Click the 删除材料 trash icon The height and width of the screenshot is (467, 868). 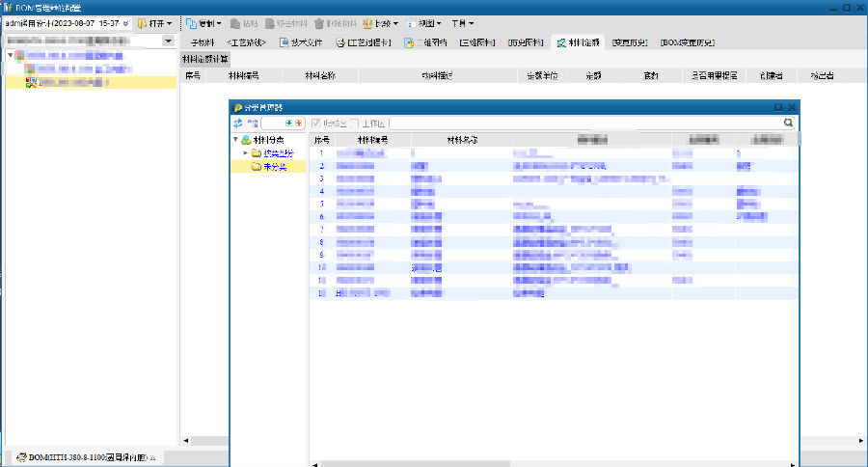pyautogui.click(x=318, y=22)
